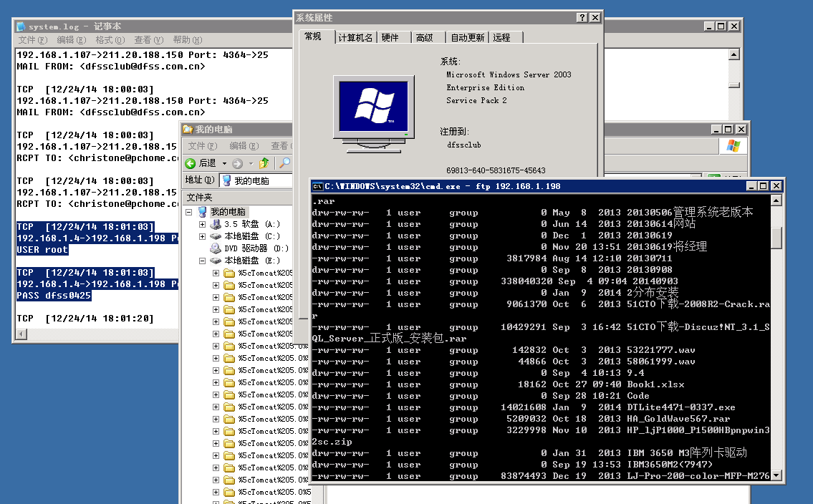
Task: Open Notepad's 格式 menu
Action: click(110, 40)
